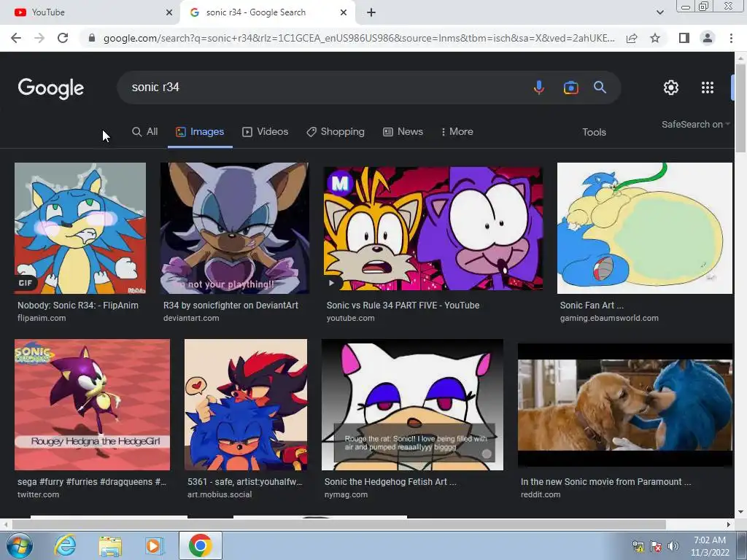The height and width of the screenshot is (560, 747).
Task: Go back using the browser back arrow
Action: click(x=16, y=38)
